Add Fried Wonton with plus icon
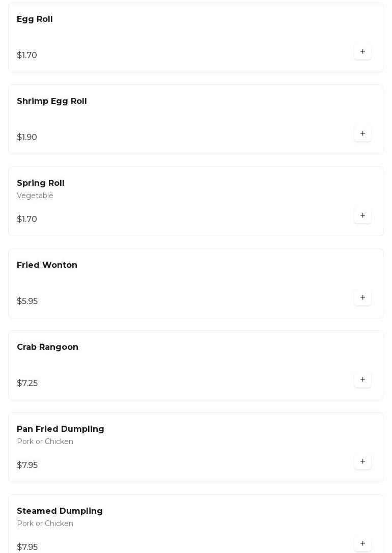 362,297
